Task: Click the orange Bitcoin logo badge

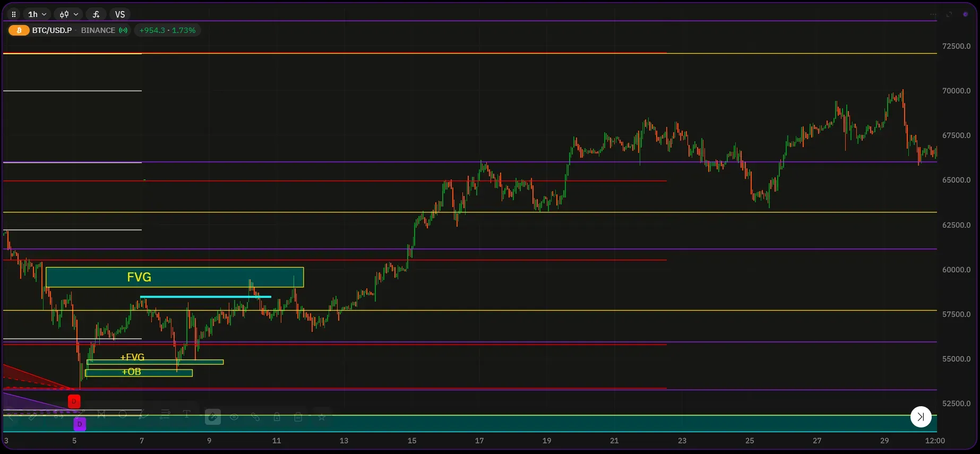Action: pyautogui.click(x=19, y=30)
